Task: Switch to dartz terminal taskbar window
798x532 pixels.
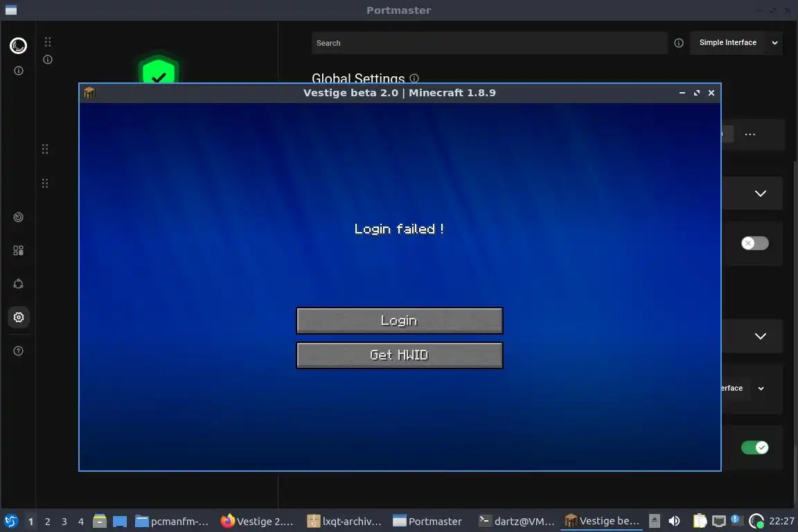Action: click(516, 522)
